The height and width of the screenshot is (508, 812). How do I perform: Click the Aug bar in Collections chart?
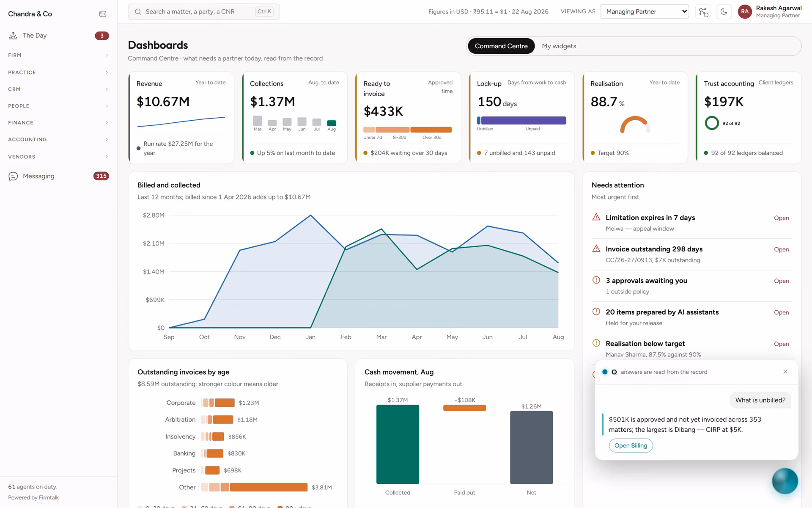332,123
